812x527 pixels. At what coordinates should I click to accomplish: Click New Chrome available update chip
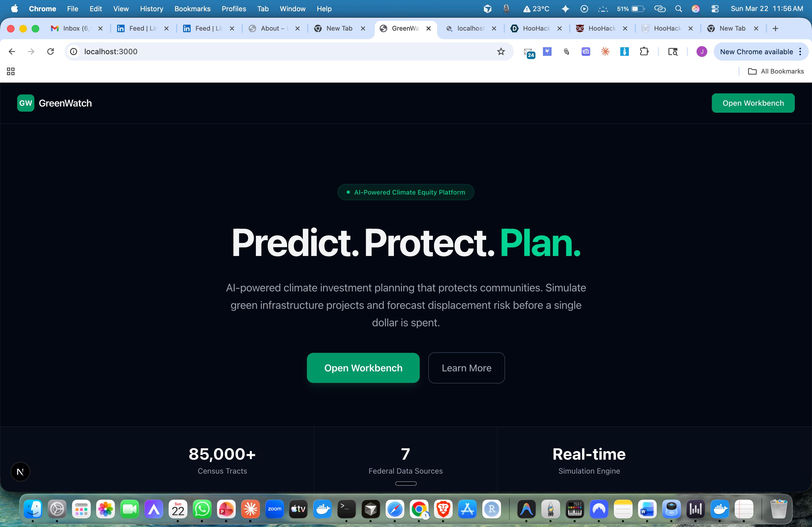coord(756,52)
